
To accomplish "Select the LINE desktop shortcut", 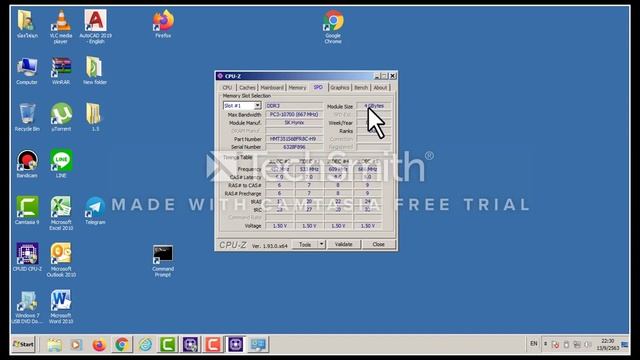I will point(61,164).
